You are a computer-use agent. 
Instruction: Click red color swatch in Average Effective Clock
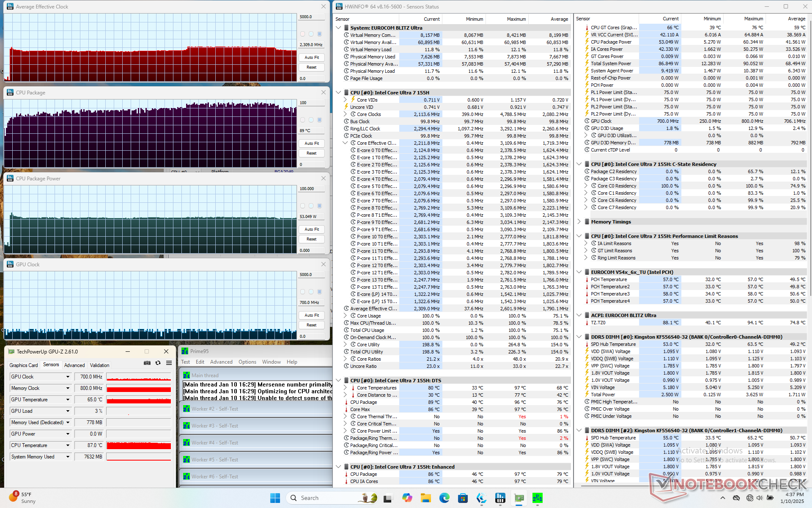click(x=303, y=34)
